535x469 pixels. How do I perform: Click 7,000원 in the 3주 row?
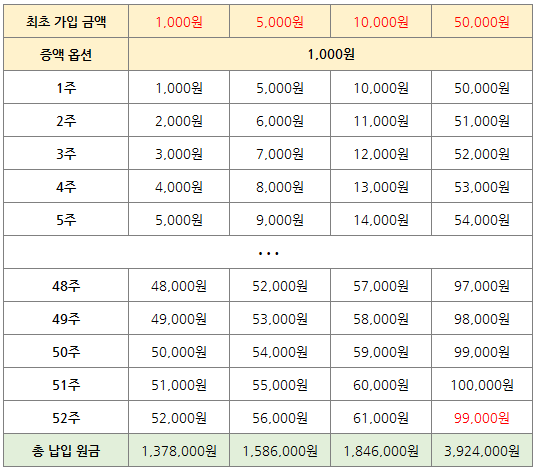click(280, 153)
